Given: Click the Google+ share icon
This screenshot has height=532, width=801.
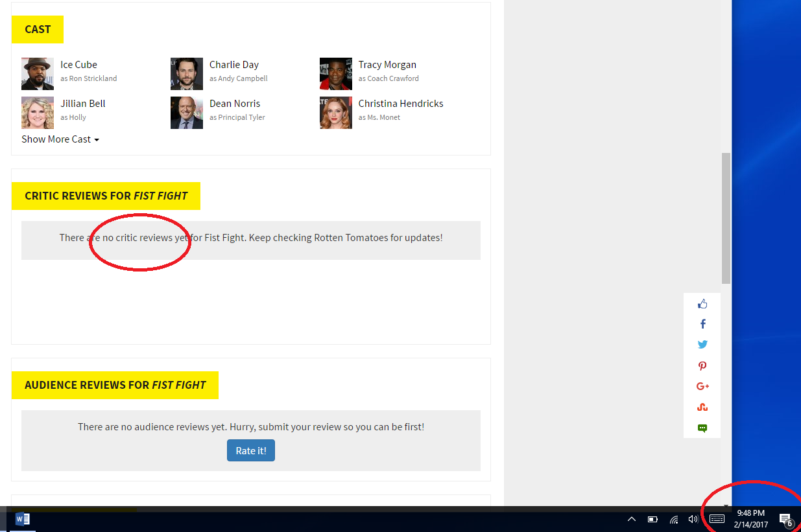Looking at the screenshot, I should tap(702, 386).
